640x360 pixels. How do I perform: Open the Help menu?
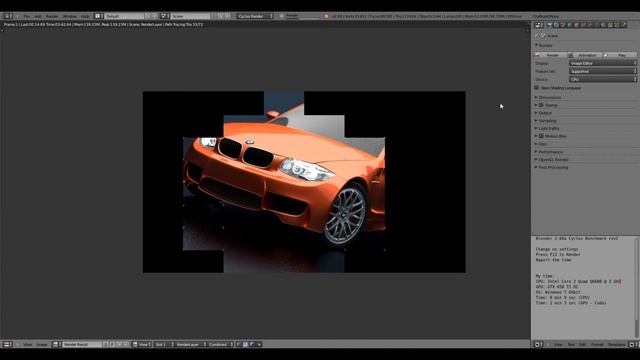click(x=85, y=16)
